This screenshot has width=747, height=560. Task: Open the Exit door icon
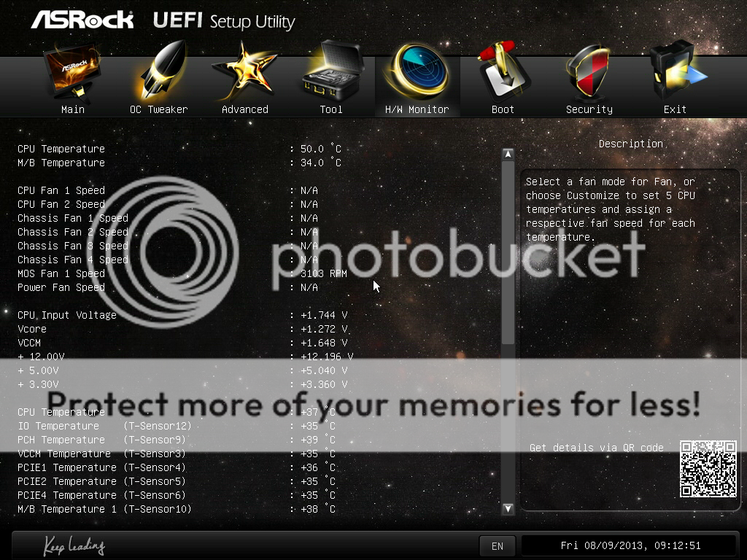click(678, 71)
